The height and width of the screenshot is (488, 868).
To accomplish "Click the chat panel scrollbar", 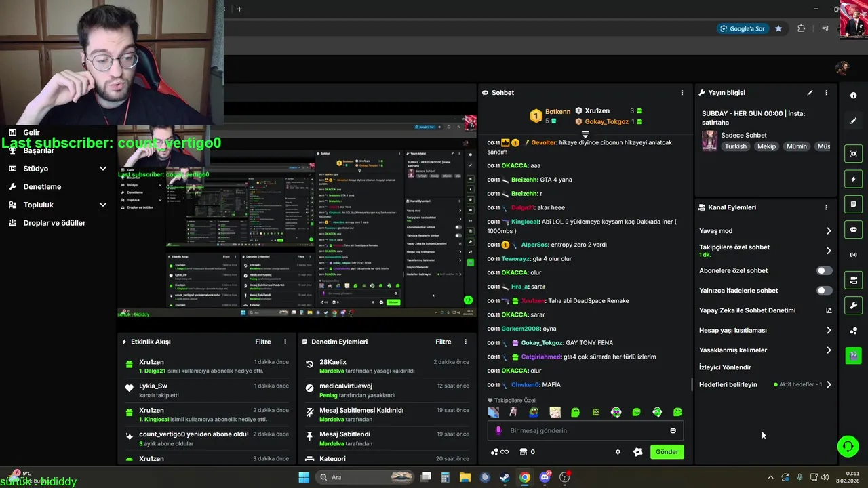I will coord(692,385).
